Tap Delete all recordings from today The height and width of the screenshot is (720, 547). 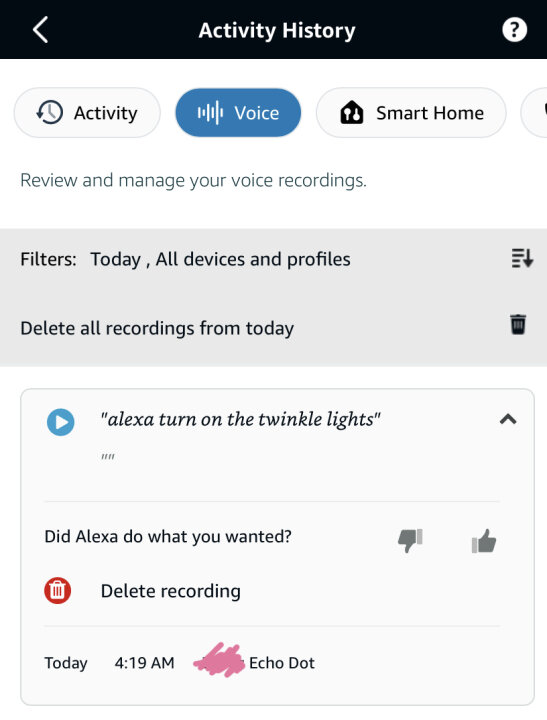click(x=157, y=328)
